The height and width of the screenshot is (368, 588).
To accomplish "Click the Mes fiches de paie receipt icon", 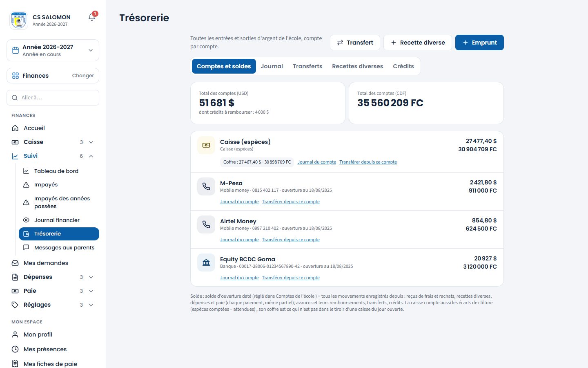I will pos(15,364).
